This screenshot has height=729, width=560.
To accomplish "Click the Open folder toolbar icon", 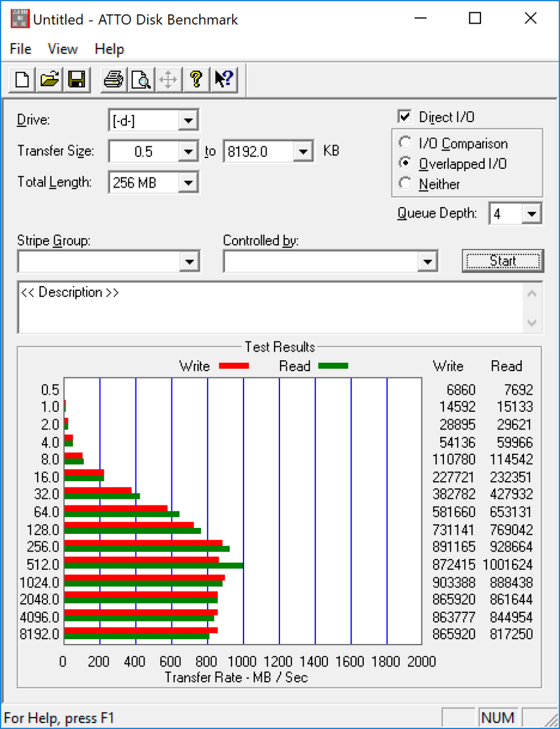I will 49,79.
